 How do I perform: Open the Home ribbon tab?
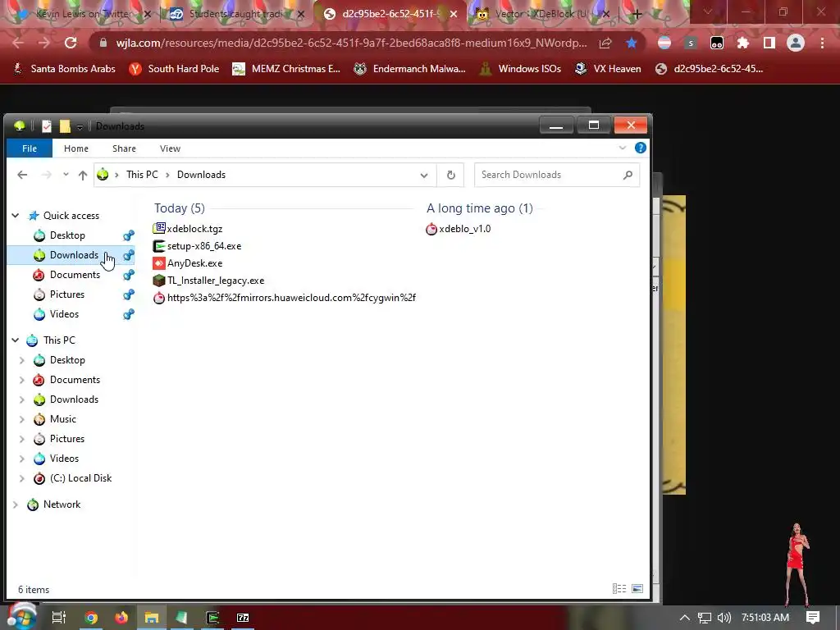coord(76,148)
